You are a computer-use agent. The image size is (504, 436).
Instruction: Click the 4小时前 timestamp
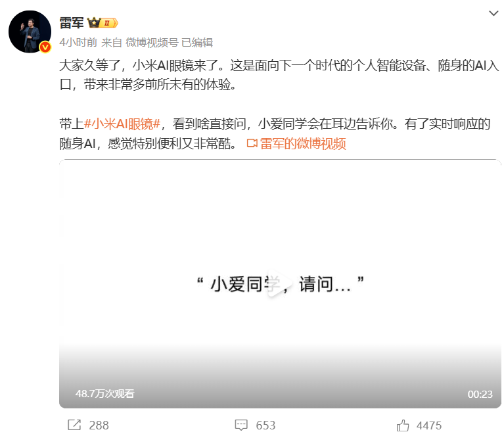pos(78,43)
